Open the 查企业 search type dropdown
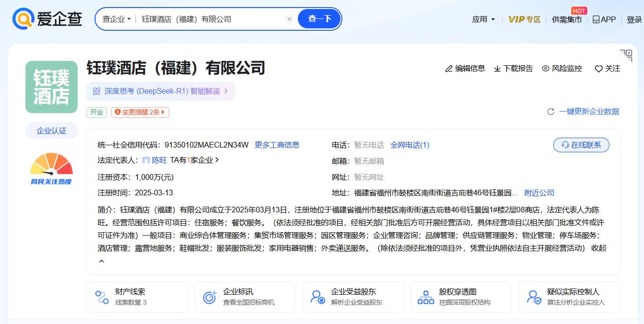 click(x=116, y=19)
